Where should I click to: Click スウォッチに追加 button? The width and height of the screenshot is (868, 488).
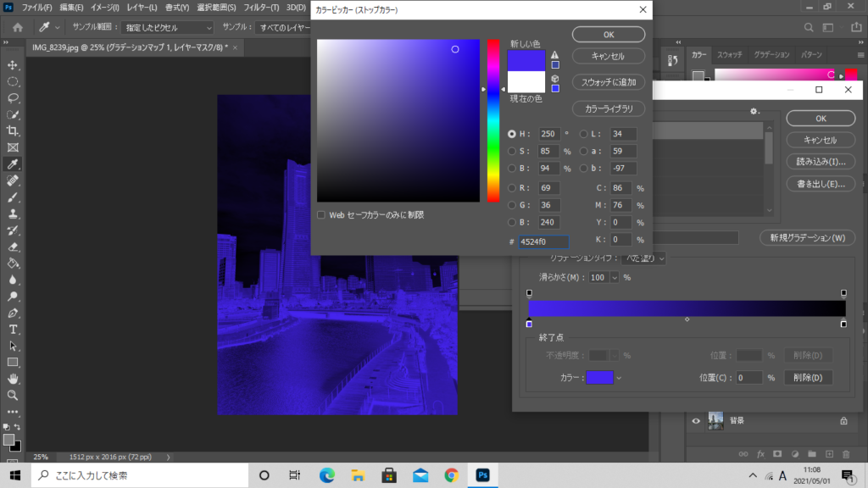click(x=609, y=82)
